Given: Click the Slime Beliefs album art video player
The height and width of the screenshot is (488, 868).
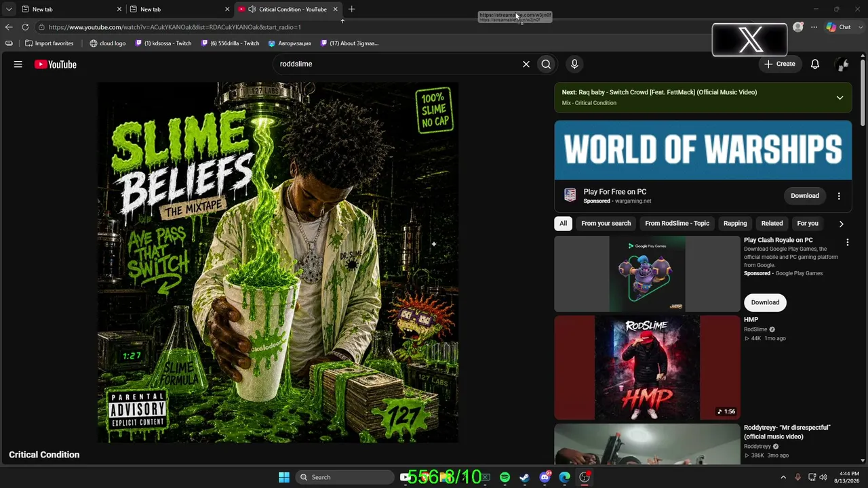Looking at the screenshot, I should pyautogui.click(x=278, y=263).
